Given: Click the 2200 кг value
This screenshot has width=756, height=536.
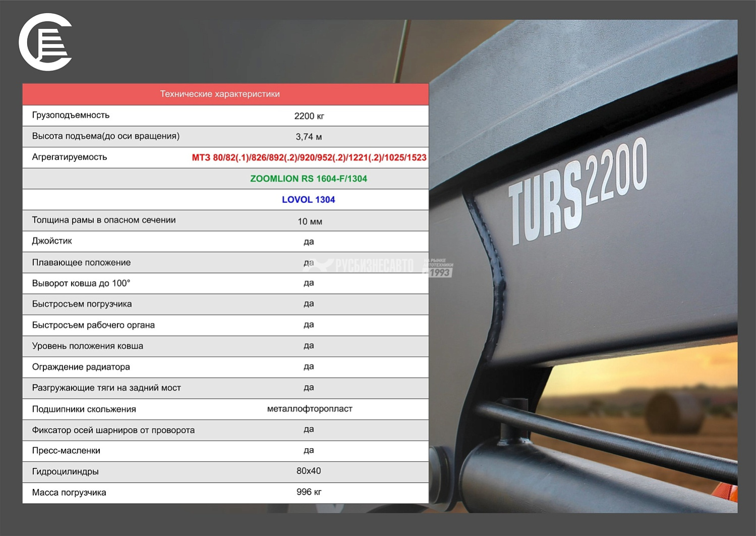Looking at the screenshot, I should pos(309,116).
